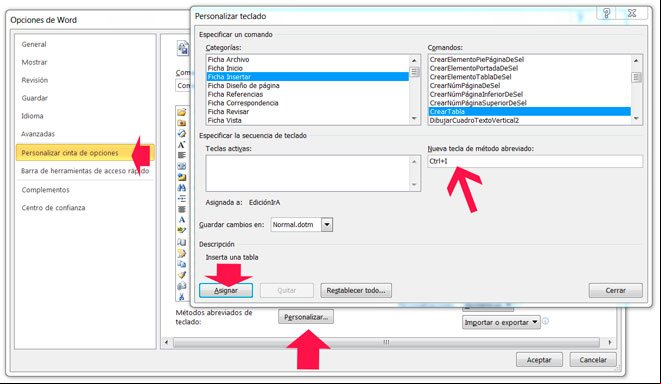Select Ficha Referencias in Categorías
Image resolution: width=661 pixels, height=384 pixels.
click(307, 94)
